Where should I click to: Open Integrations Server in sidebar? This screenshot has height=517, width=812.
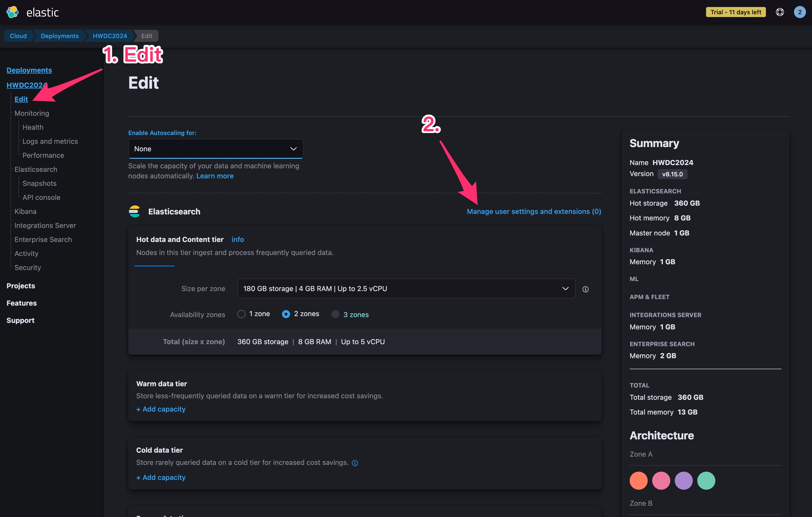pos(45,225)
